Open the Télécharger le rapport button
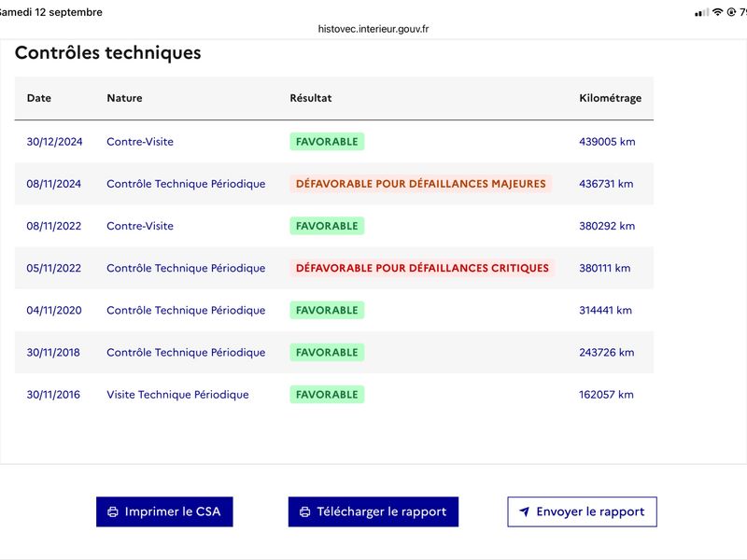The width and height of the screenshot is (747, 560). [373, 511]
